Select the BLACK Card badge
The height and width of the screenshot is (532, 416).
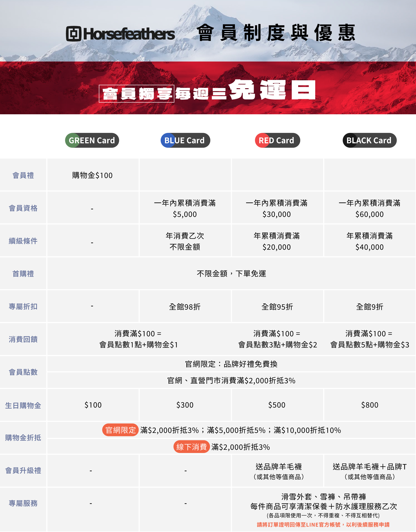369,140
